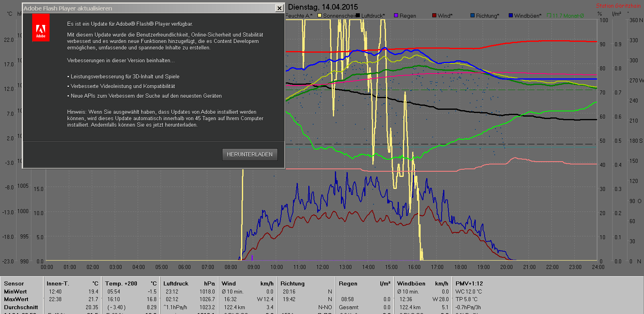Select the MinWert row label
This screenshot has height=314, width=644.
(15, 291)
